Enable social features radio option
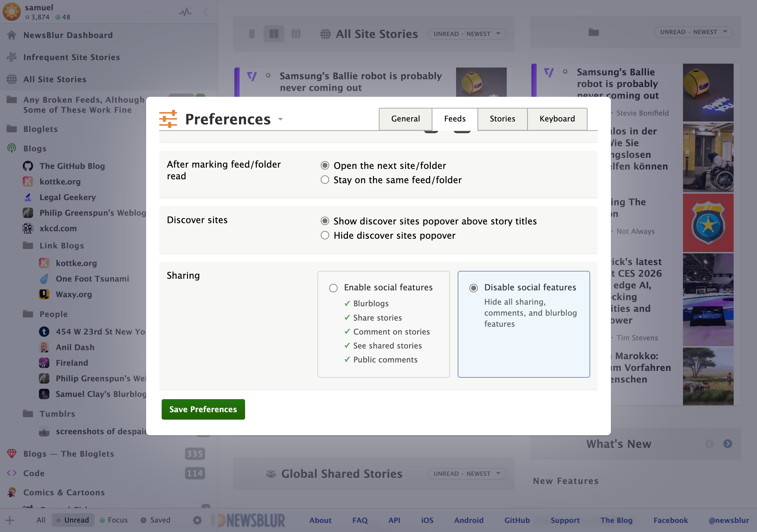This screenshot has height=532, width=757. 333,288
